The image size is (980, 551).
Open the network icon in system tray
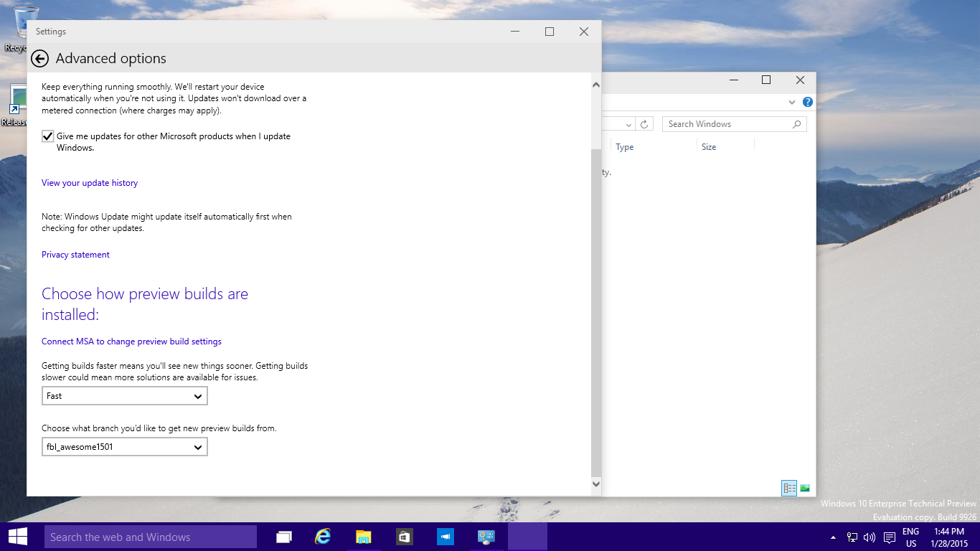point(852,537)
